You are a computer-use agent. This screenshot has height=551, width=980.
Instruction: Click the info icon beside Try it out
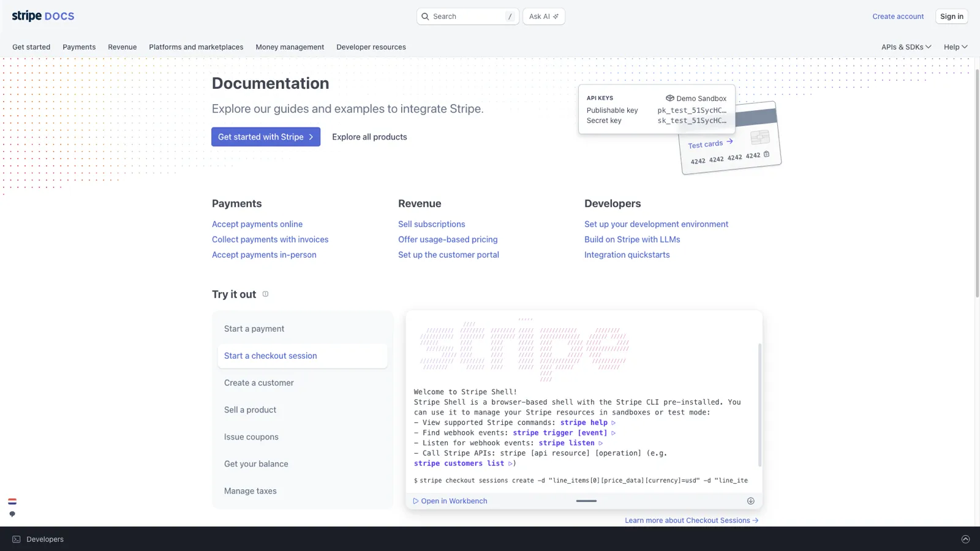pos(265,294)
